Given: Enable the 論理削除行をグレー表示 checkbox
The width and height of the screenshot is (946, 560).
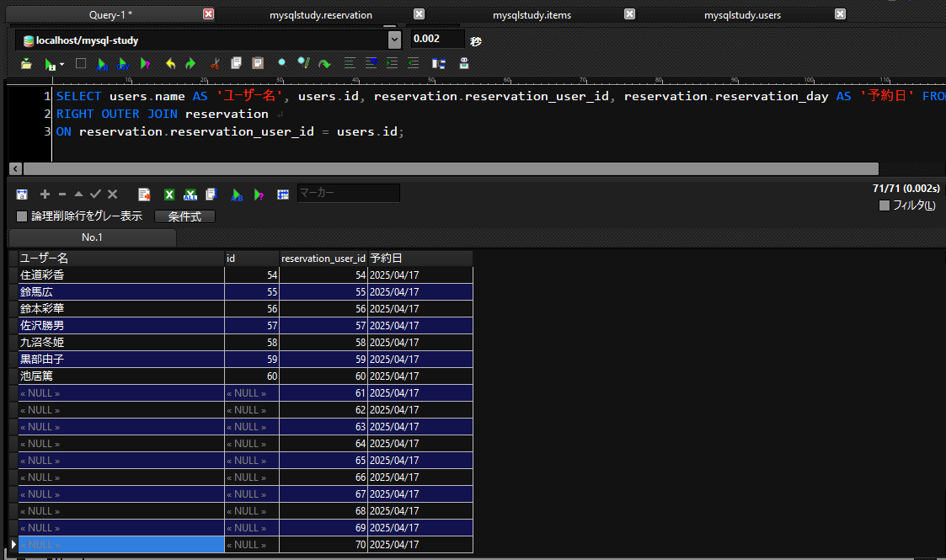Looking at the screenshot, I should [x=21, y=216].
